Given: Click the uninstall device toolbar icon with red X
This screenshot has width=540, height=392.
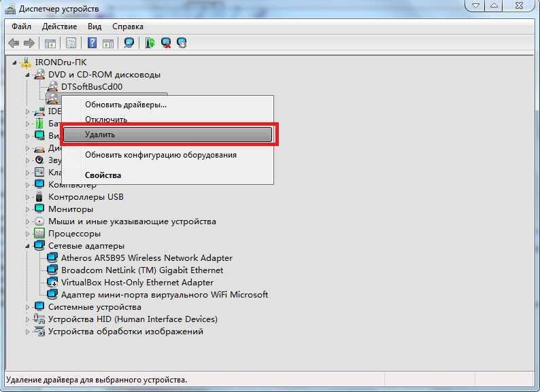Looking at the screenshot, I should coord(166,43).
